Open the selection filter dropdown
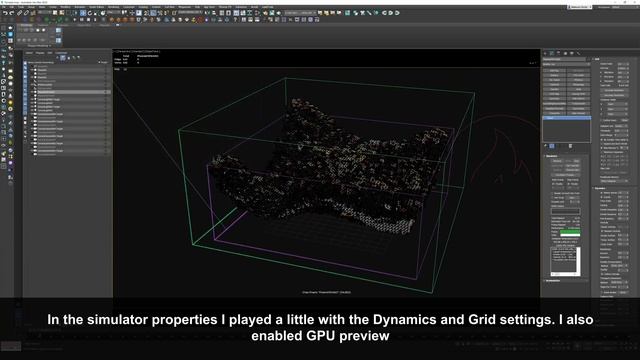Screen dimensions: 640x360 (44, 13)
